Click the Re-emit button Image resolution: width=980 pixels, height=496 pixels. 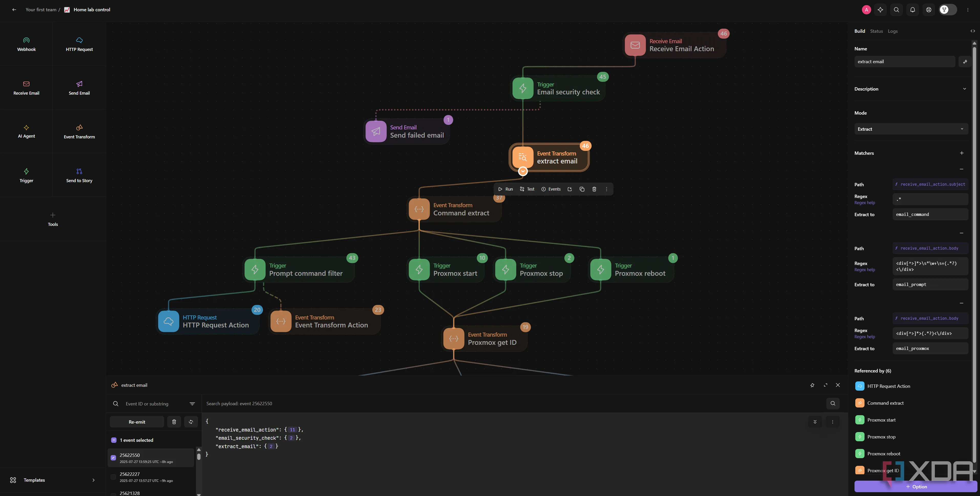[137, 422]
